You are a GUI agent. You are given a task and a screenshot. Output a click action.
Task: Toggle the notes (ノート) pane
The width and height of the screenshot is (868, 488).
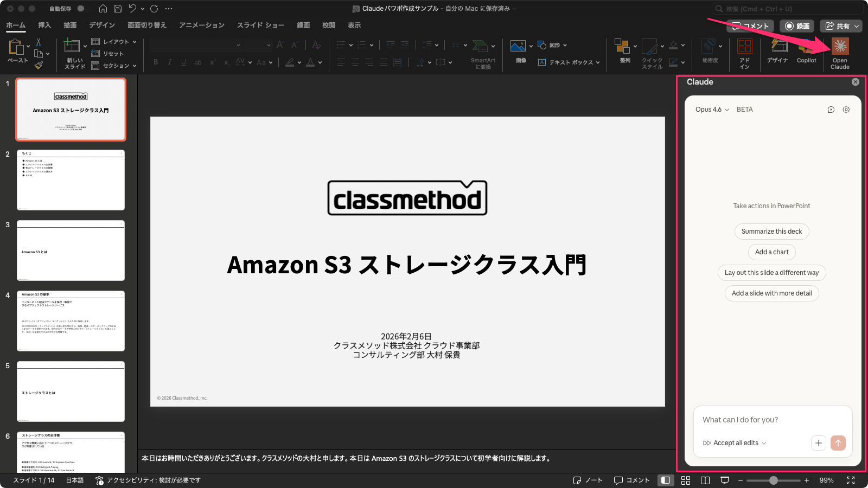588,480
